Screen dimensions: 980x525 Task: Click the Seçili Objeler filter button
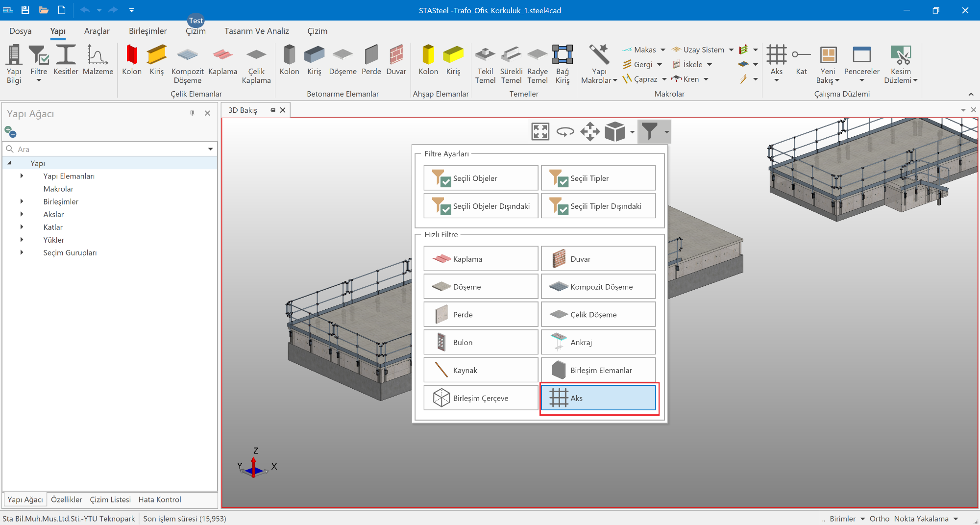click(480, 178)
